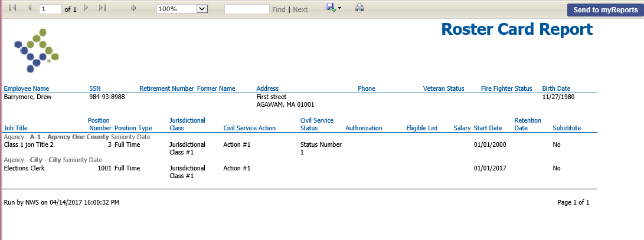Click Send to myReports button
This screenshot has width=644, height=240.
coord(606,10)
